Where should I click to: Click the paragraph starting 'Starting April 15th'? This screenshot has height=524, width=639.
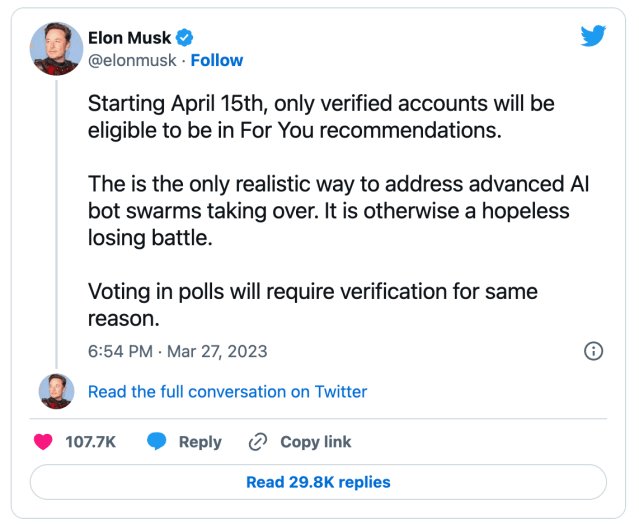(320, 116)
